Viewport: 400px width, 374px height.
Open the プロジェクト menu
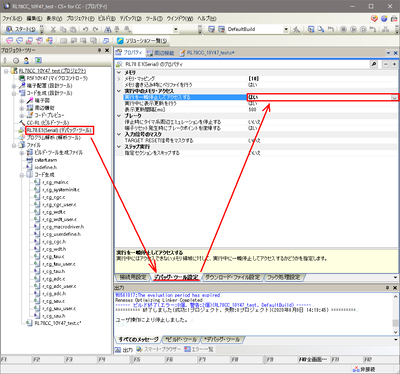(x=80, y=18)
